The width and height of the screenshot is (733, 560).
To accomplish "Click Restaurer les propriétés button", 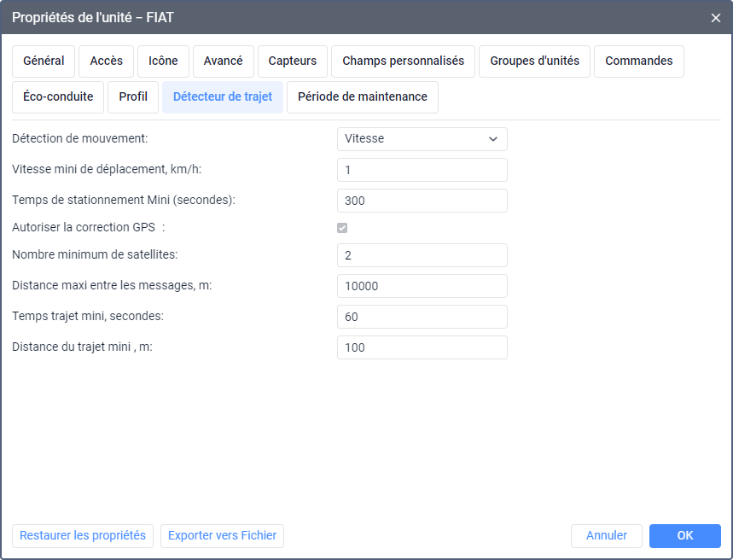I will point(83,536).
